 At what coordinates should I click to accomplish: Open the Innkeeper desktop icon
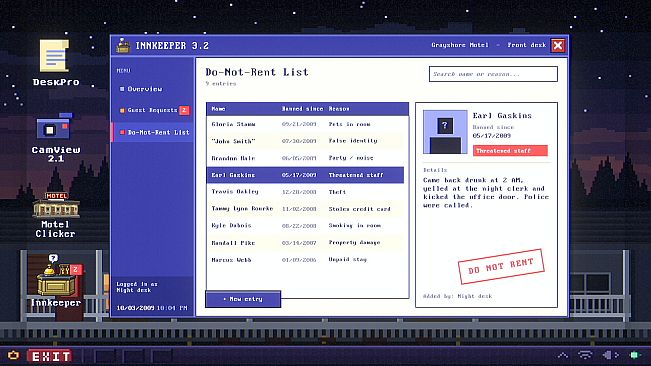56,281
